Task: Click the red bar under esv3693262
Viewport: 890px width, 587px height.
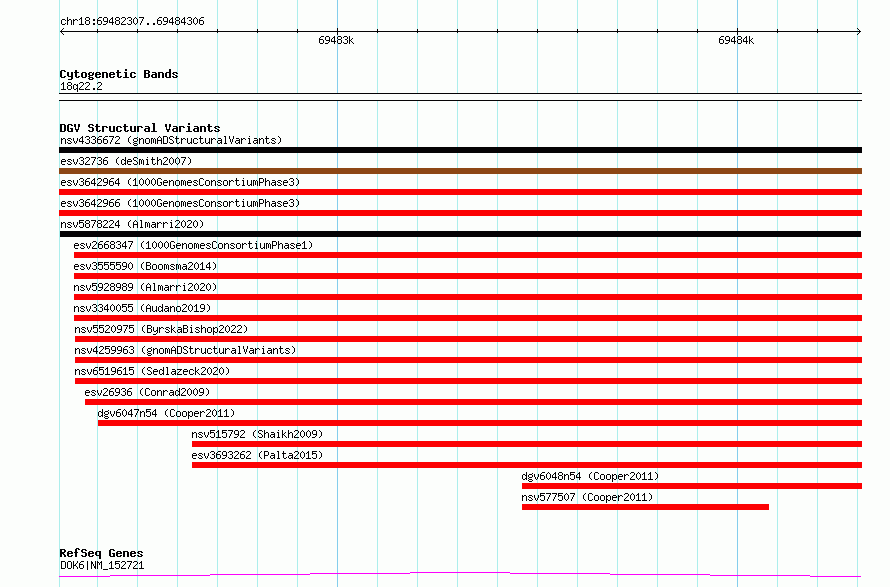Action: (527, 466)
